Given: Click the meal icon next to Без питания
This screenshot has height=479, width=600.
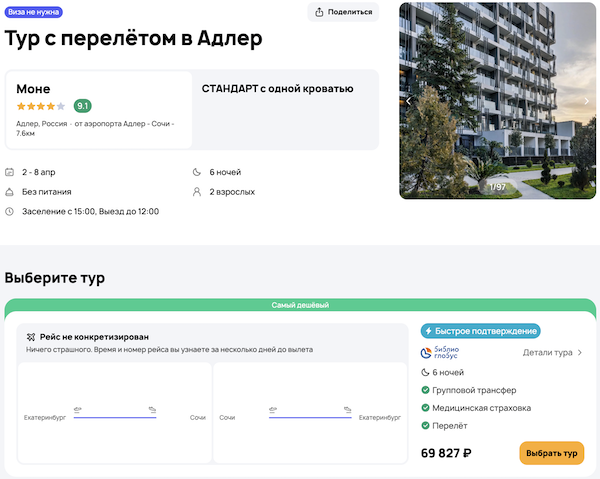Looking at the screenshot, I should tap(10, 191).
